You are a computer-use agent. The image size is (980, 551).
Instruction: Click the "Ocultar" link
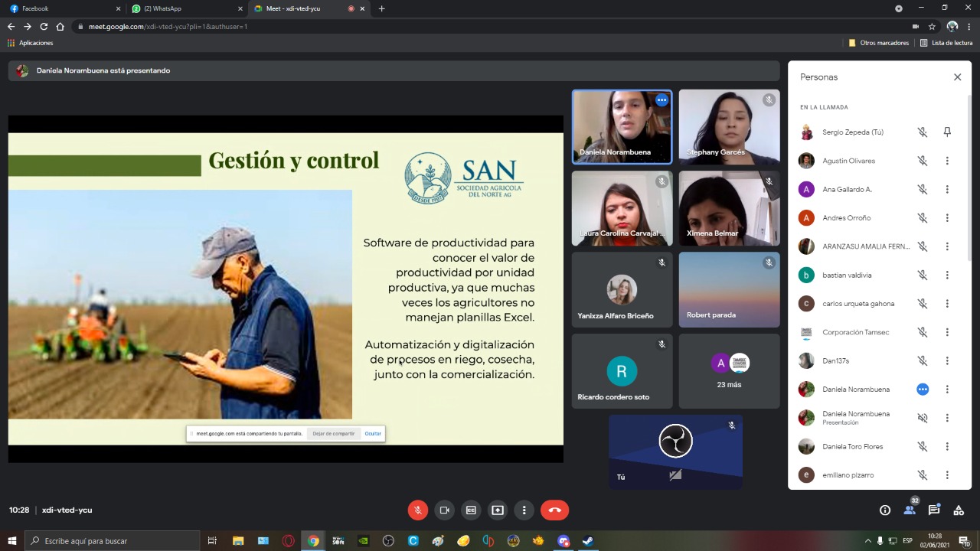point(373,434)
